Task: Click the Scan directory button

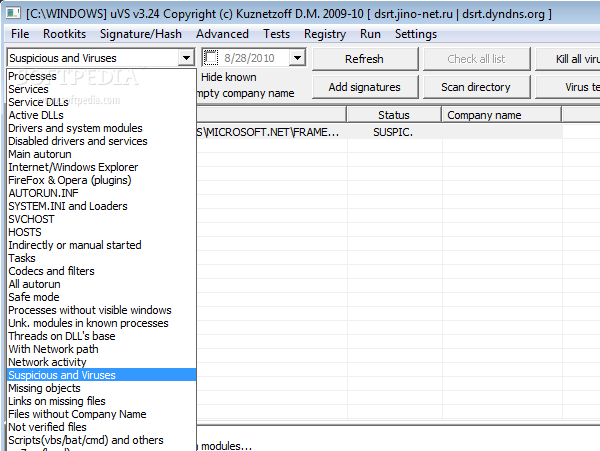Action: (476, 87)
